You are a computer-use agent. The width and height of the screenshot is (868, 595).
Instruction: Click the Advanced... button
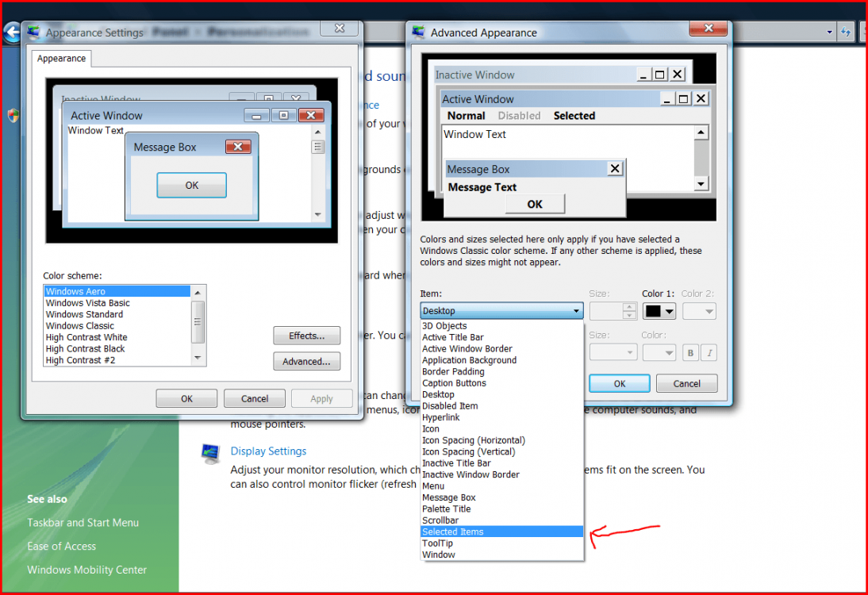307,362
